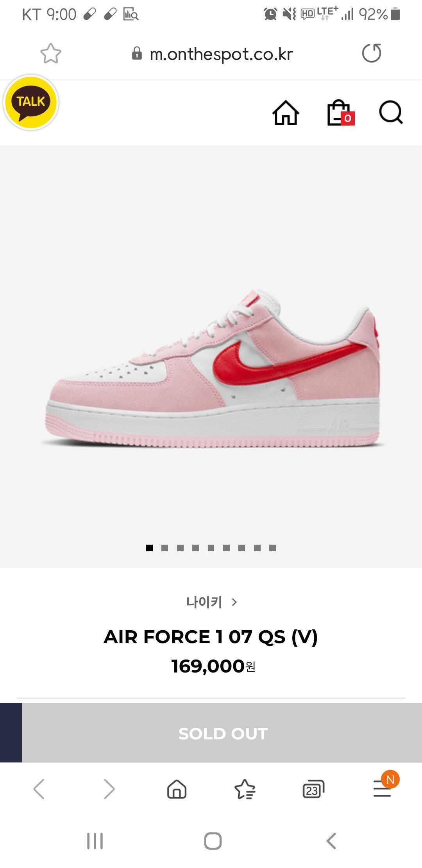Bookmark page with the star icon
The image size is (422, 868).
click(51, 54)
